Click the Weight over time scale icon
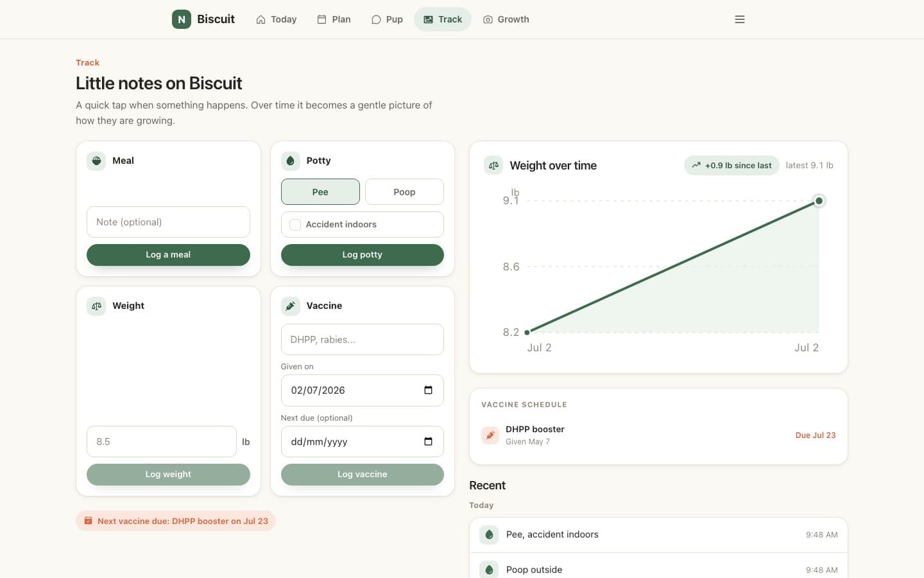The image size is (924, 578). tap(493, 165)
